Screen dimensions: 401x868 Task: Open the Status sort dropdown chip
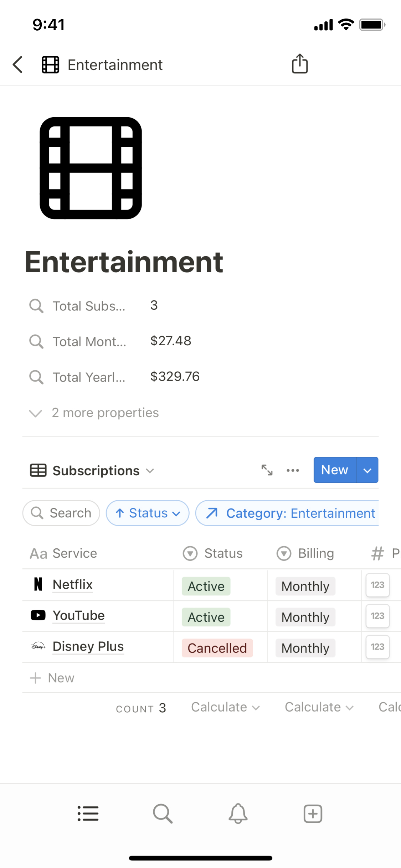pos(148,513)
